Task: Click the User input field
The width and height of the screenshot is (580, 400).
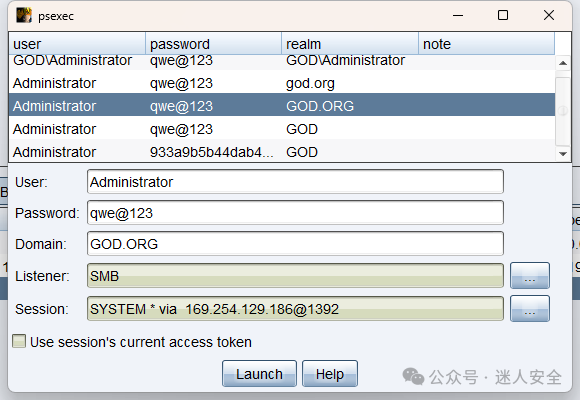Action: pyautogui.click(x=295, y=182)
